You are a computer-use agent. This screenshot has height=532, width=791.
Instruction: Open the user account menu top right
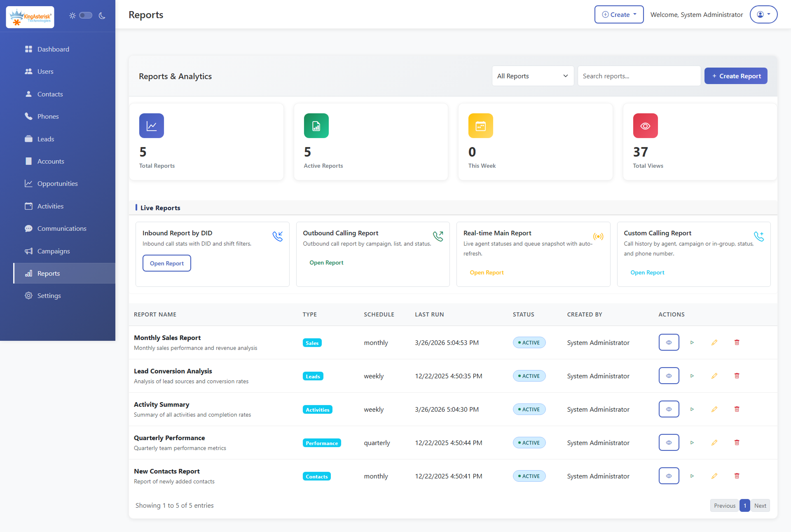[763, 14]
